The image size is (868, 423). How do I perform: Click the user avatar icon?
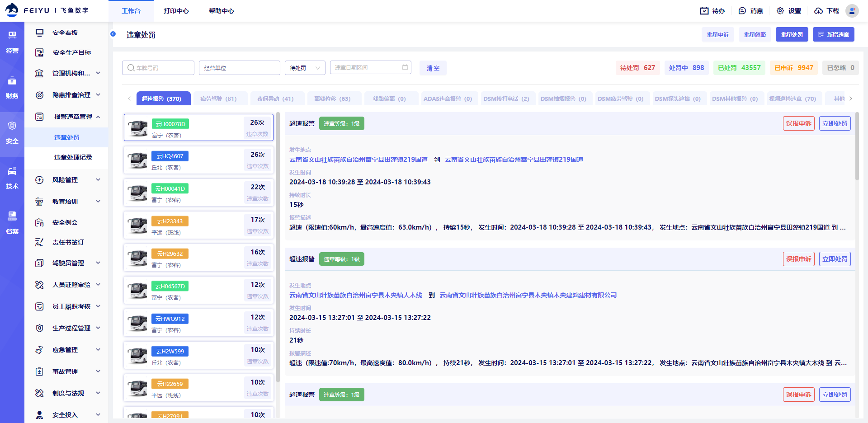click(852, 11)
